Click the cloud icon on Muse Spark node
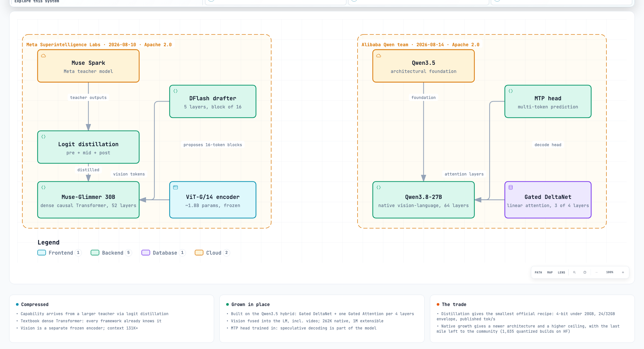Viewport: 644px width, 349px height. 43,56
